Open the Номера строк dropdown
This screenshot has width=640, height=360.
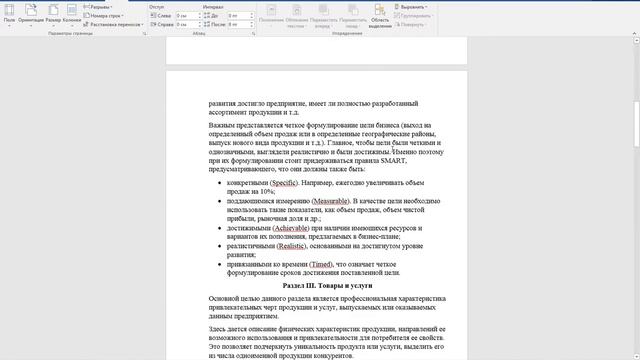103,16
